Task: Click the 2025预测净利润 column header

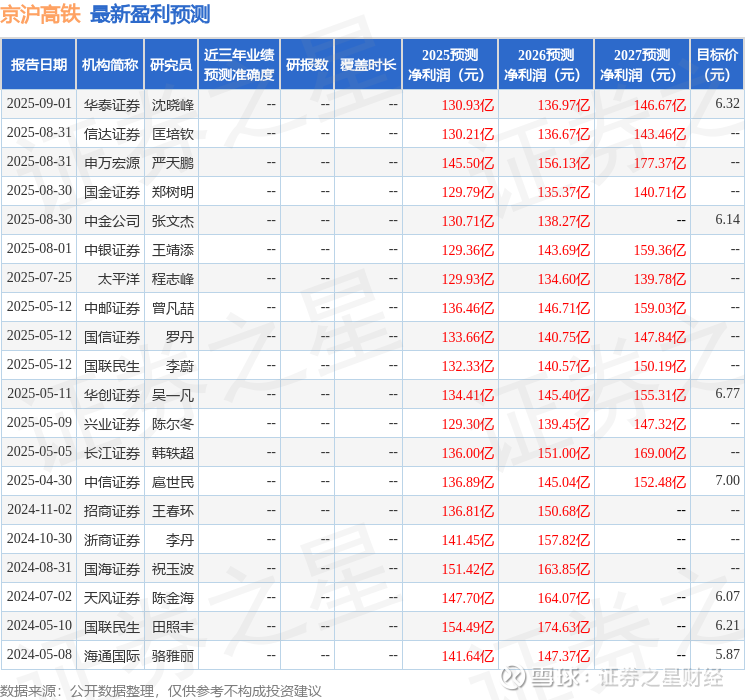Action: click(x=450, y=64)
